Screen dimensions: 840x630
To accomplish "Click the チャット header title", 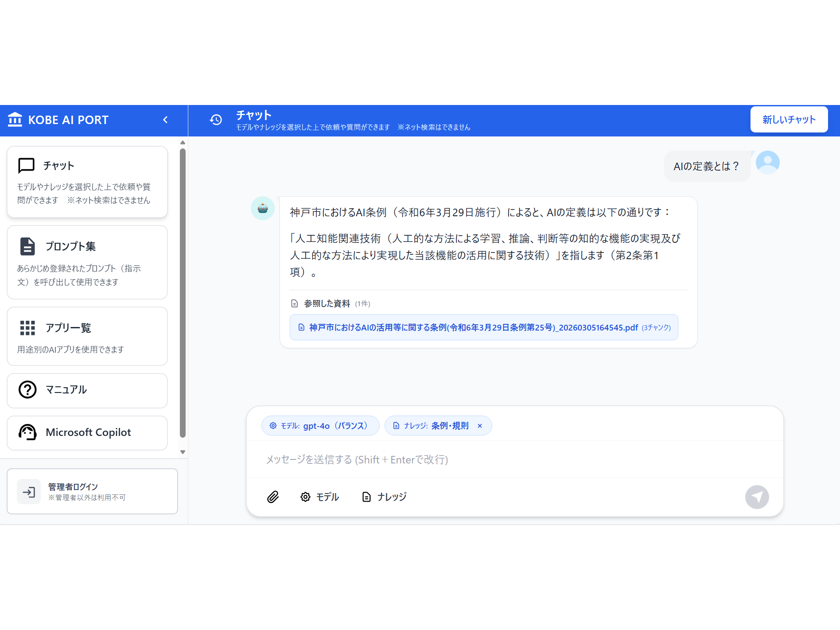I will 254,115.
